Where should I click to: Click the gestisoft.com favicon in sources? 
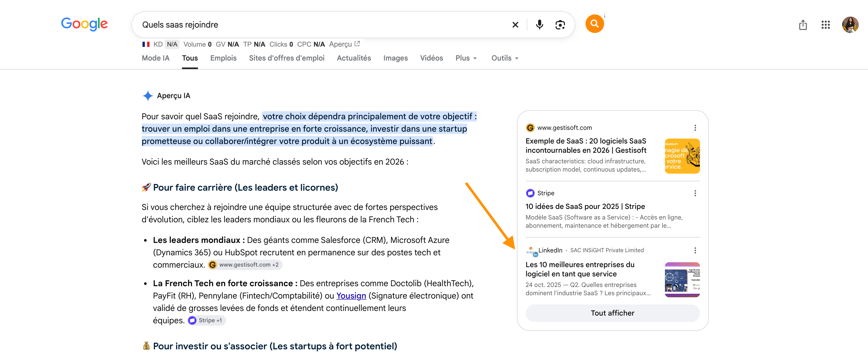click(x=530, y=128)
